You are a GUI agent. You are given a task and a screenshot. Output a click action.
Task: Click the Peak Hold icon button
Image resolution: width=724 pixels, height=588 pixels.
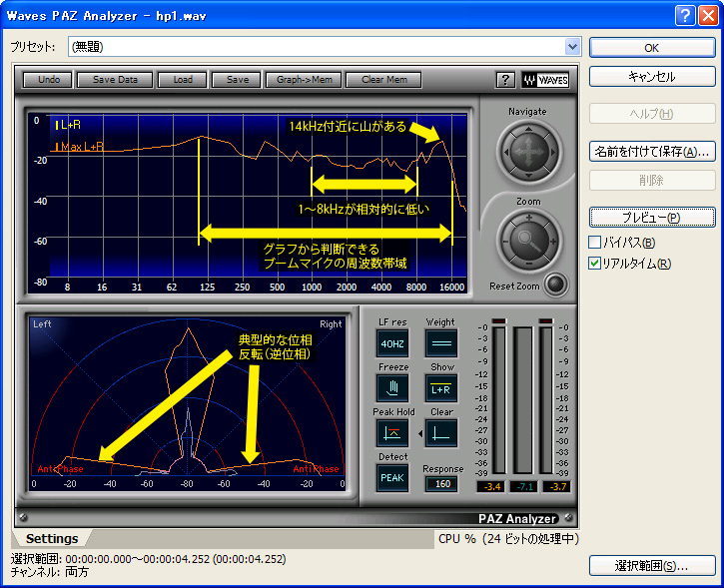pos(392,432)
